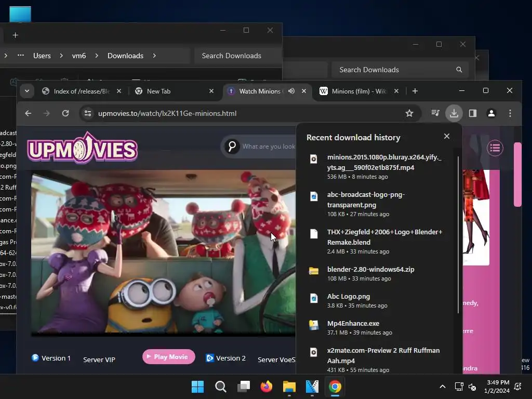Click search icon in rear Explorer window
The image size is (532, 399).
pyautogui.click(x=459, y=70)
